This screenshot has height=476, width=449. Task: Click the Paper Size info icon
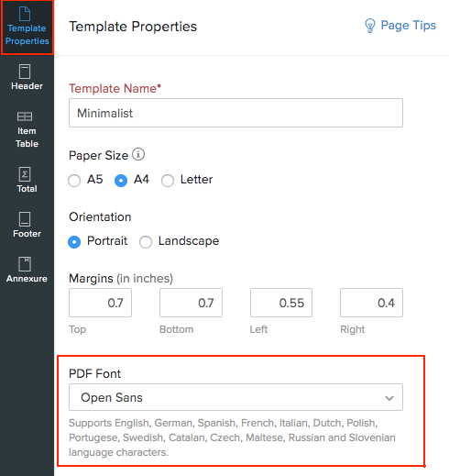click(x=138, y=154)
